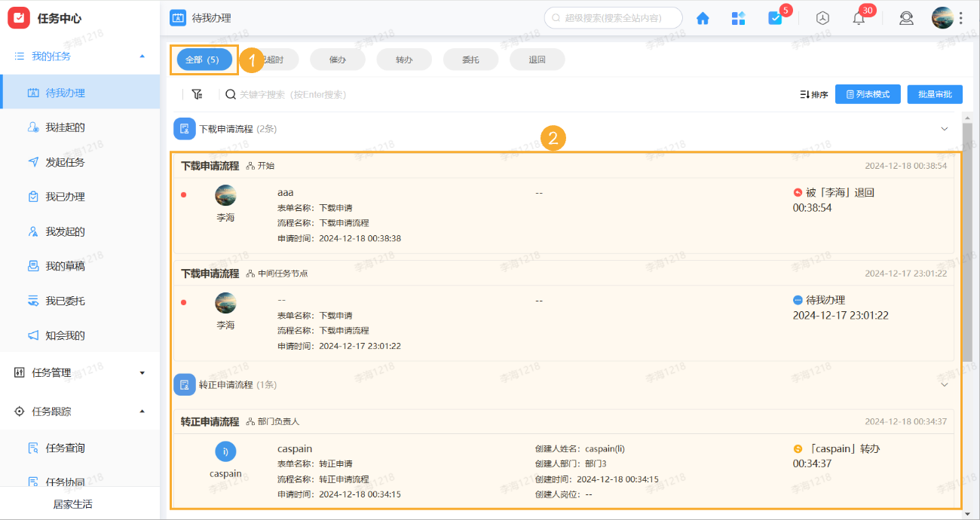Open the notification bell with badge 30
Image resolution: width=980 pixels, height=520 pixels.
point(858,17)
